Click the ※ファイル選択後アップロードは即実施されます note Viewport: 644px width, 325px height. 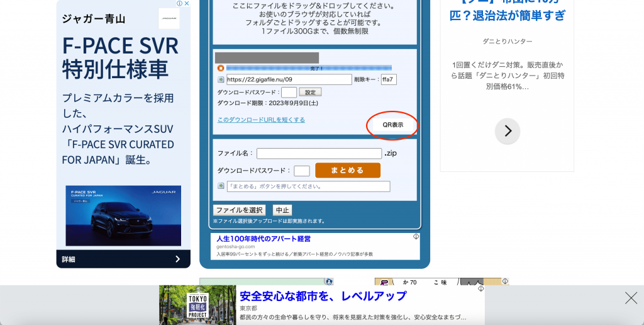coord(269,221)
